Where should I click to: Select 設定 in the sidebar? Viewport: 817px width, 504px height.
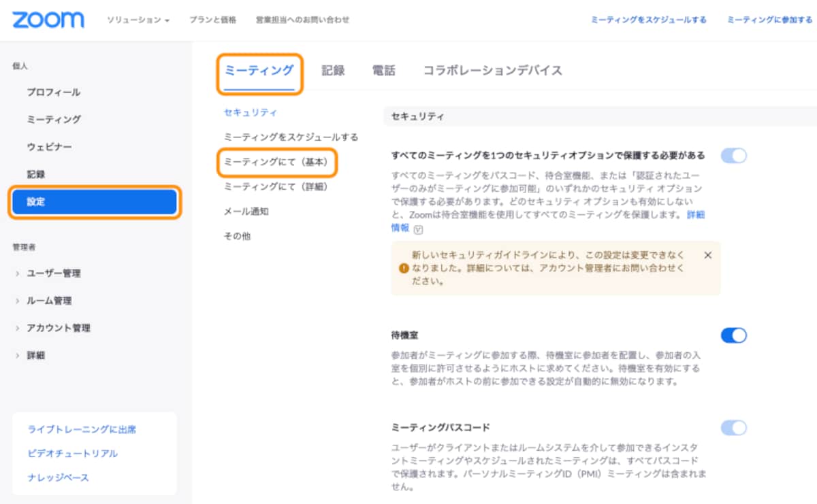point(95,202)
